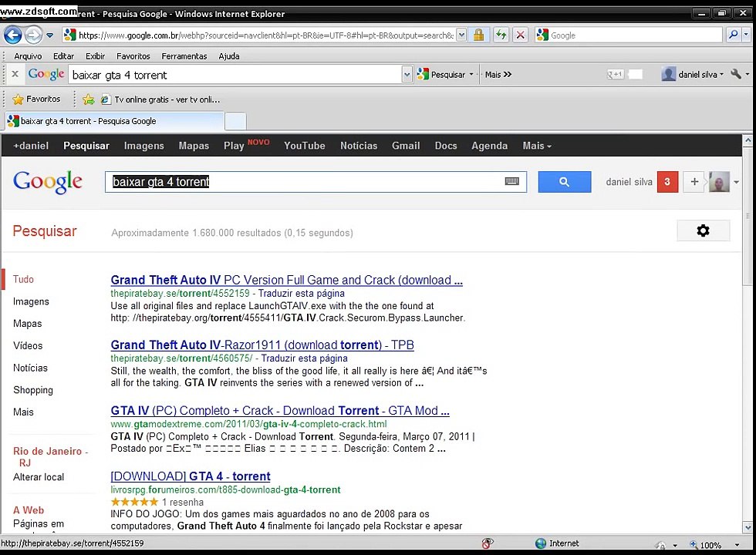
Task: Click the green Refresh arrows icon
Action: (x=501, y=35)
